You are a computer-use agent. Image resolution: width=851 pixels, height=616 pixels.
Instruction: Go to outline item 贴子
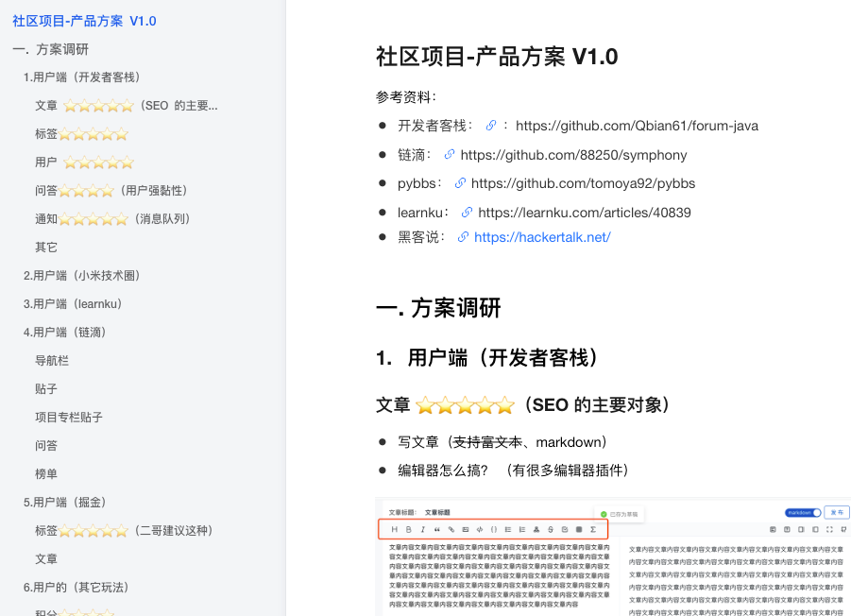tap(46, 388)
